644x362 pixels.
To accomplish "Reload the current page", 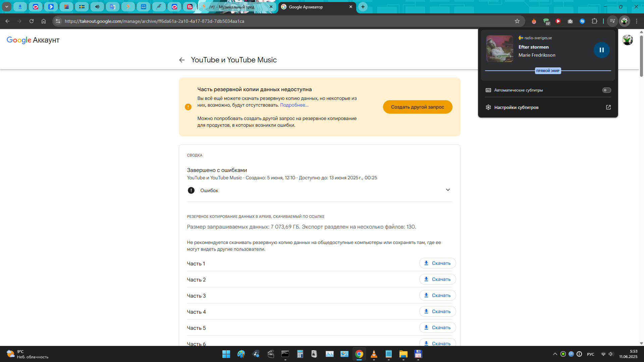I will (32, 21).
